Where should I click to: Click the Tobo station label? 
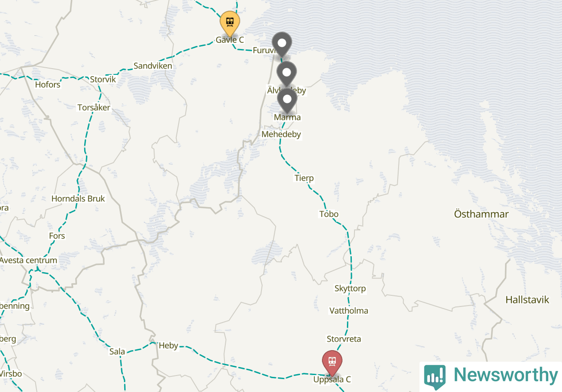329,214
